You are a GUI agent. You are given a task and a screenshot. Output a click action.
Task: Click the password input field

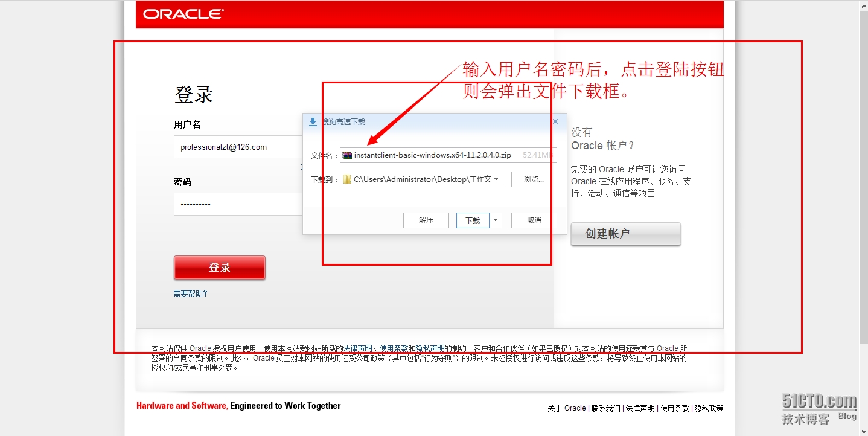point(238,204)
